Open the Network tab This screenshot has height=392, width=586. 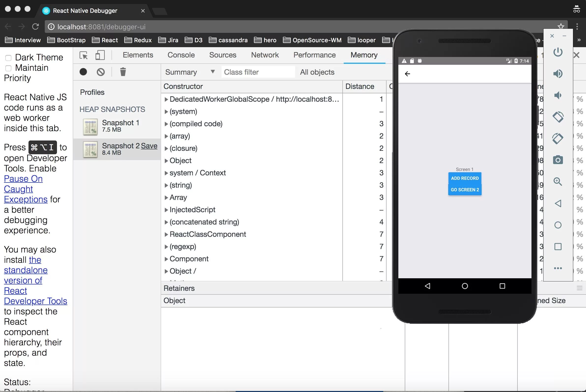tap(265, 55)
